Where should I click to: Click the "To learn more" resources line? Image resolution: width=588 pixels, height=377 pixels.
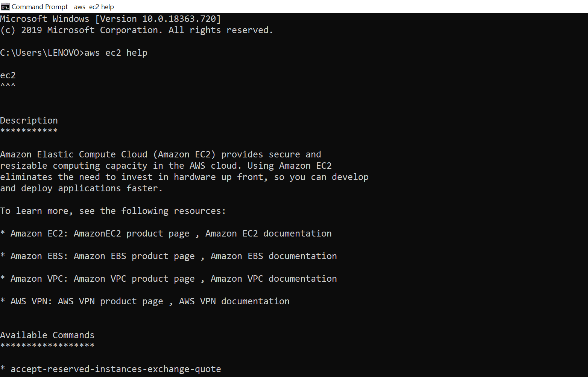pos(113,211)
